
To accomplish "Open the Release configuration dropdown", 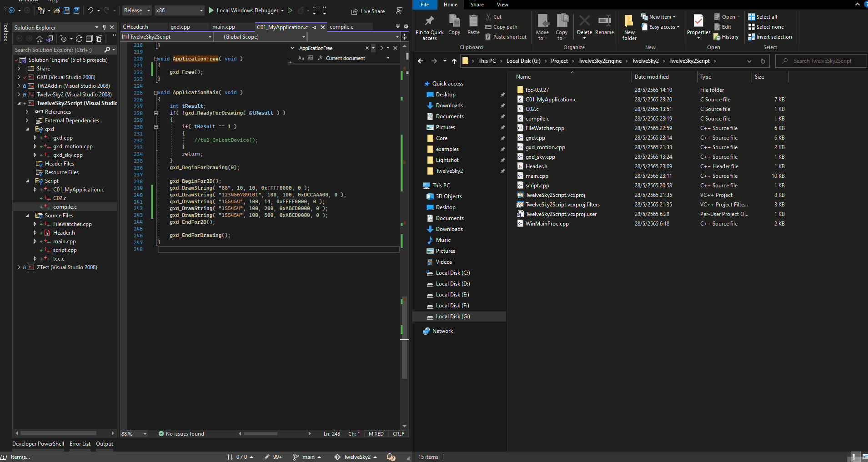I will pos(137,10).
